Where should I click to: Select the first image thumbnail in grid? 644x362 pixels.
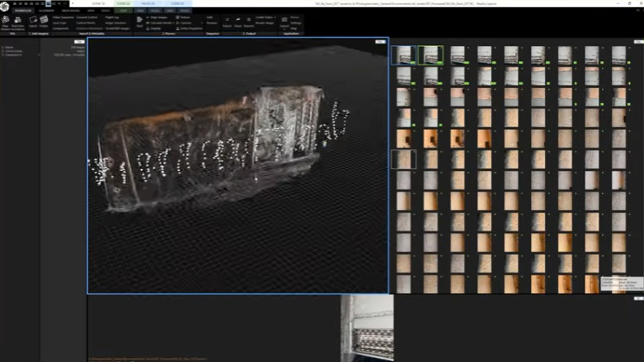403,55
